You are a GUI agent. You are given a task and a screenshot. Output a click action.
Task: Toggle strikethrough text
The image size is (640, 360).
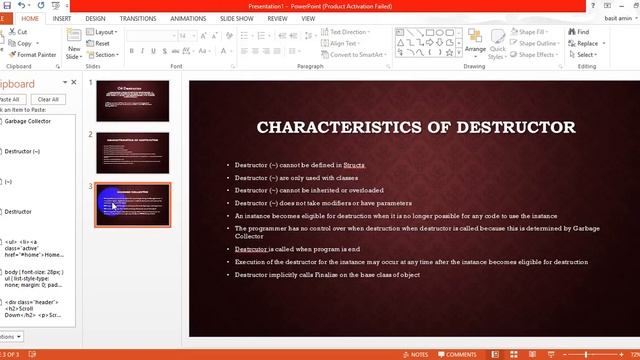tap(175, 51)
